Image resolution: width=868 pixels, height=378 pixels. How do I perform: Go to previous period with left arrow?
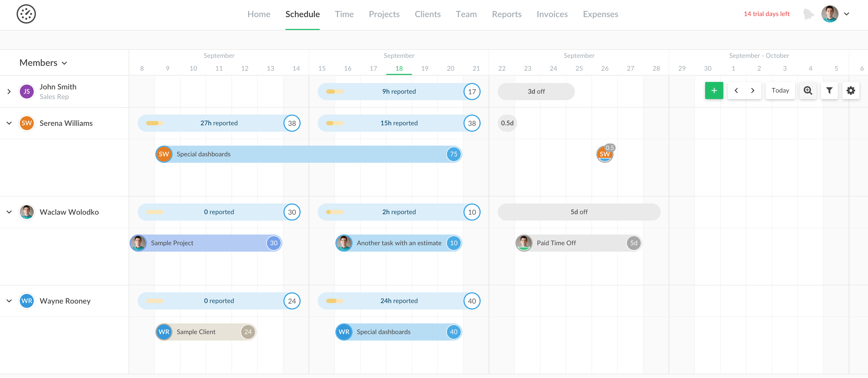coord(736,90)
